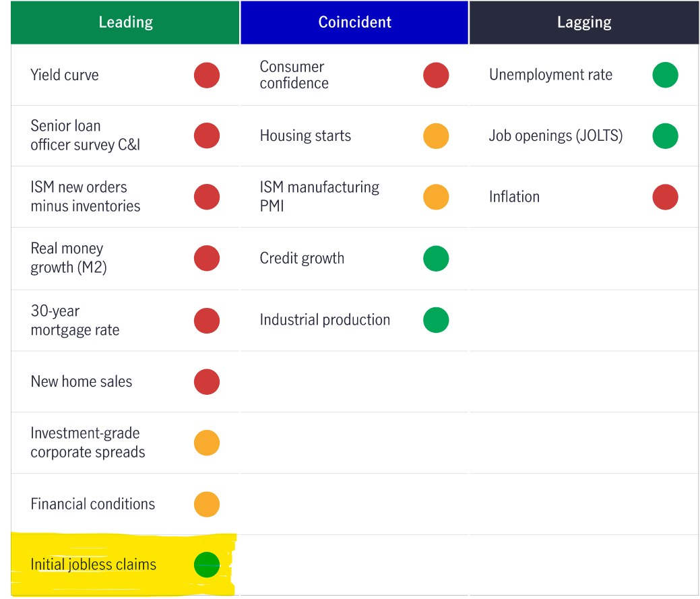Click the Senior loan officer survey C&I text
This screenshot has width=700, height=599.
pos(85,135)
